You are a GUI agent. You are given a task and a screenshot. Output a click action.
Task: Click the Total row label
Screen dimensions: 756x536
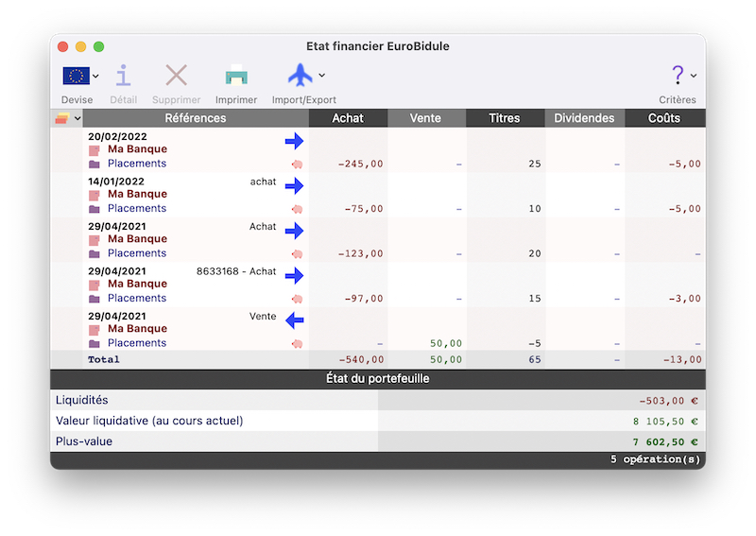(x=104, y=359)
